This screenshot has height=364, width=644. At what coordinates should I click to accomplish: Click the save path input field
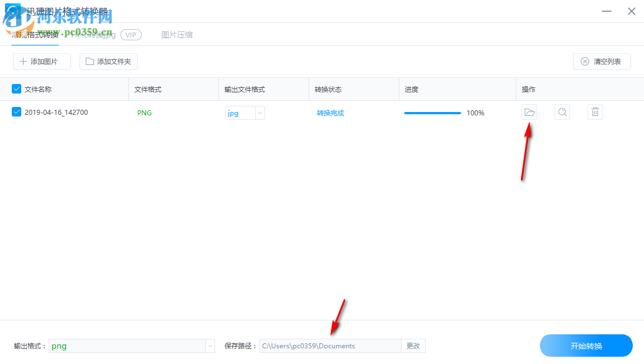pos(329,346)
